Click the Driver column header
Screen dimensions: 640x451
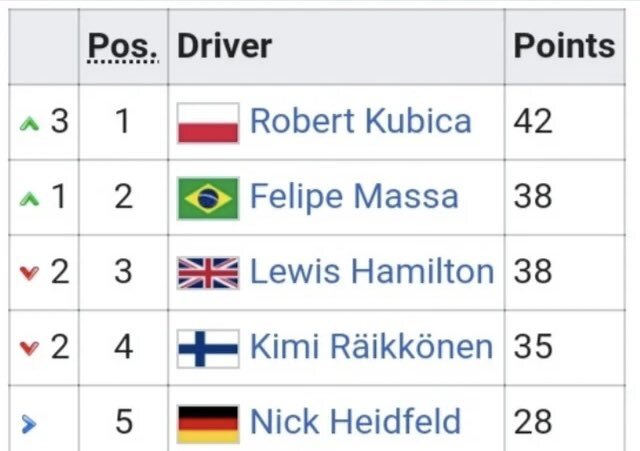(x=224, y=46)
